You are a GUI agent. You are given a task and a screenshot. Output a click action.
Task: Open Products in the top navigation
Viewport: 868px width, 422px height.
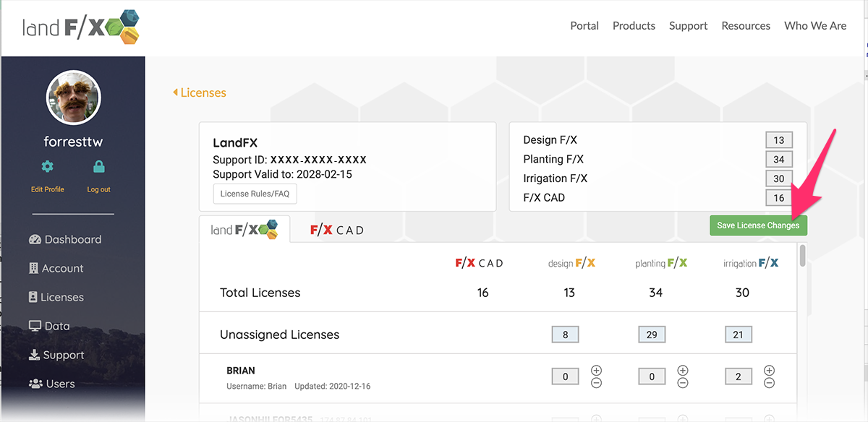(634, 25)
